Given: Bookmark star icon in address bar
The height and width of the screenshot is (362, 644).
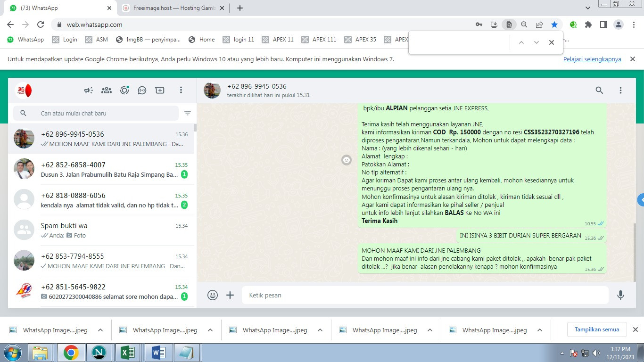Looking at the screenshot, I should [x=554, y=25].
